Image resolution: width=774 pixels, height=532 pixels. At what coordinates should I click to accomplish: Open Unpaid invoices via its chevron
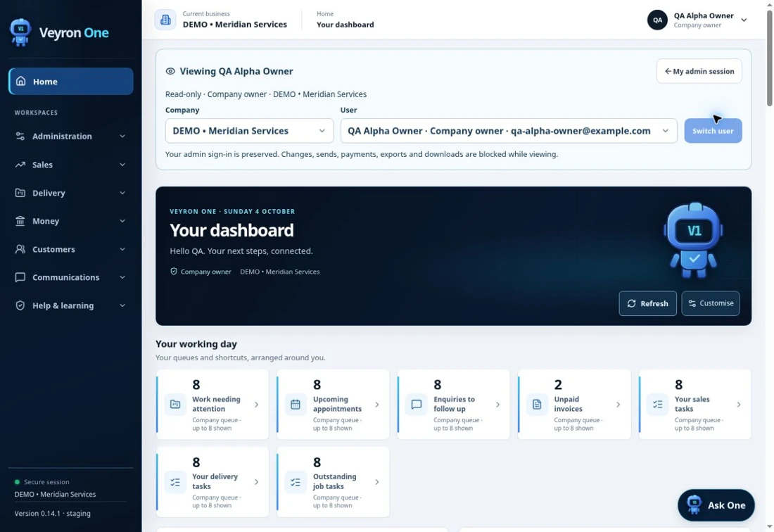618,405
